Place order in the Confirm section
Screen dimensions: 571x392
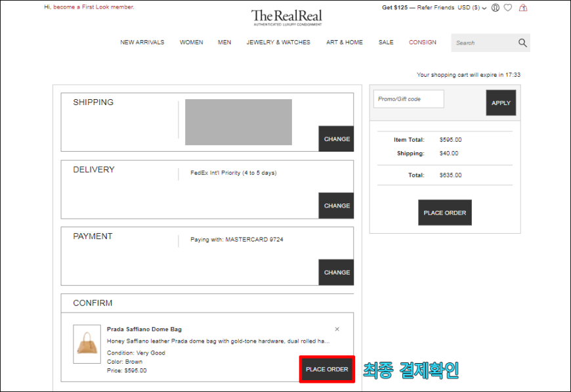[327, 369]
